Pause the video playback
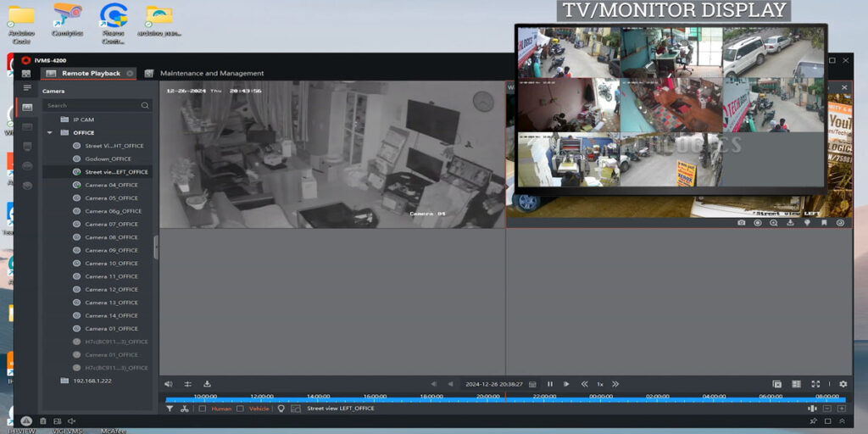The image size is (868, 434). (x=550, y=384)
